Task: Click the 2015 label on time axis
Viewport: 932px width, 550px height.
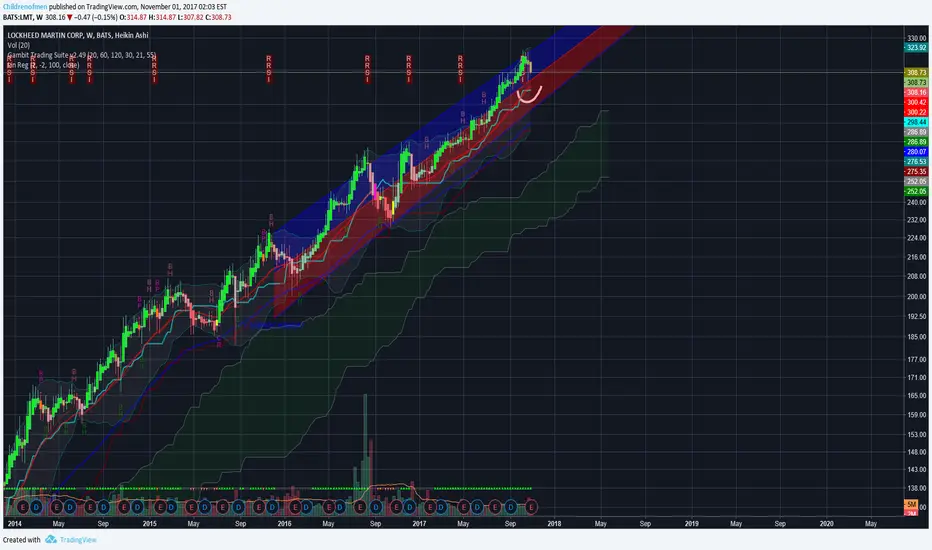Action: point(150,523)
